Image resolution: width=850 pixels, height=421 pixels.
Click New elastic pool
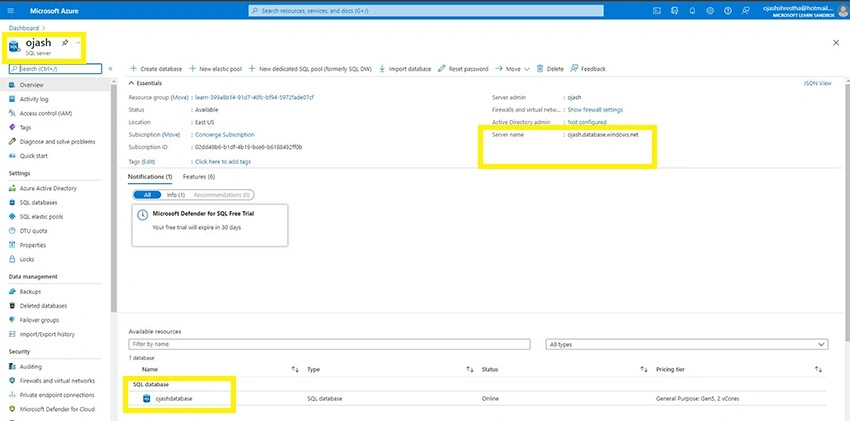pos(215,69)
